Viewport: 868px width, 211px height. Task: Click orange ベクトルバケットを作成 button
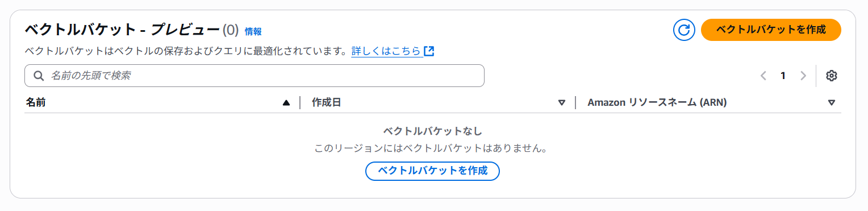(x=771, y=30)
